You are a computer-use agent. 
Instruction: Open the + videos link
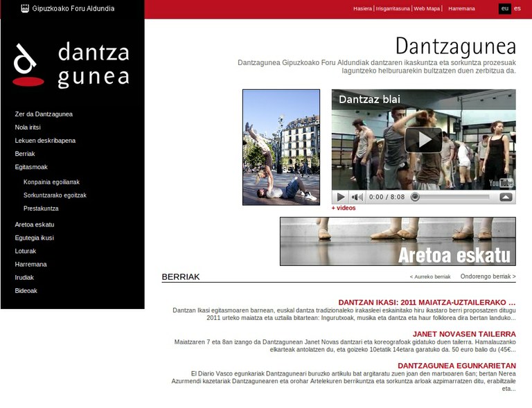pos(344,208)
